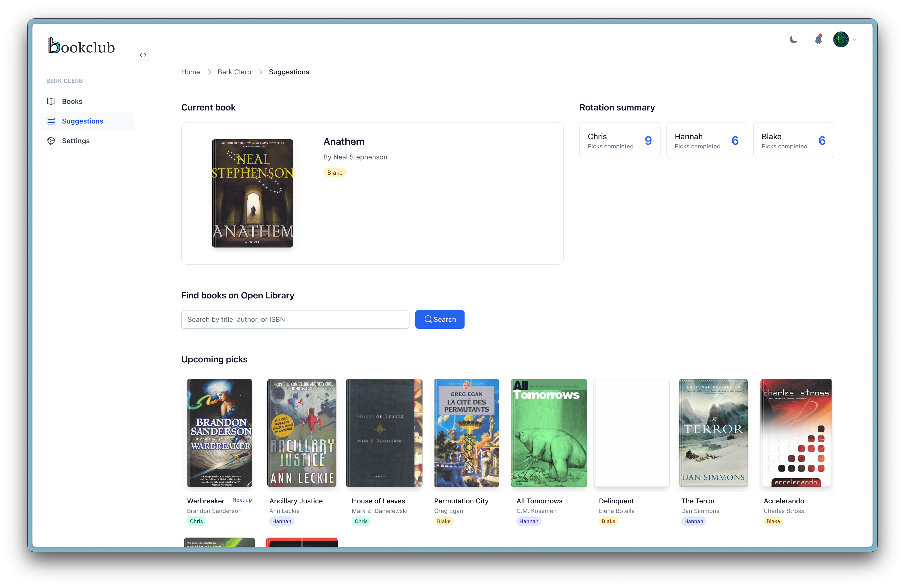The image size is (905, 588).
Task: Open the Accelerando book cover
Action: click(x=796, y=433)
